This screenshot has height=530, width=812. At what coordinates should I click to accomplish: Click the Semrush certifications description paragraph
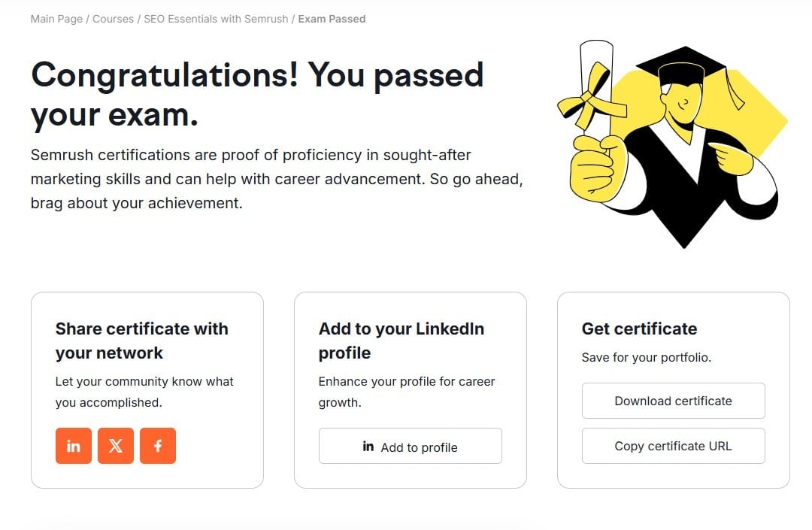(x=275, y=179)
